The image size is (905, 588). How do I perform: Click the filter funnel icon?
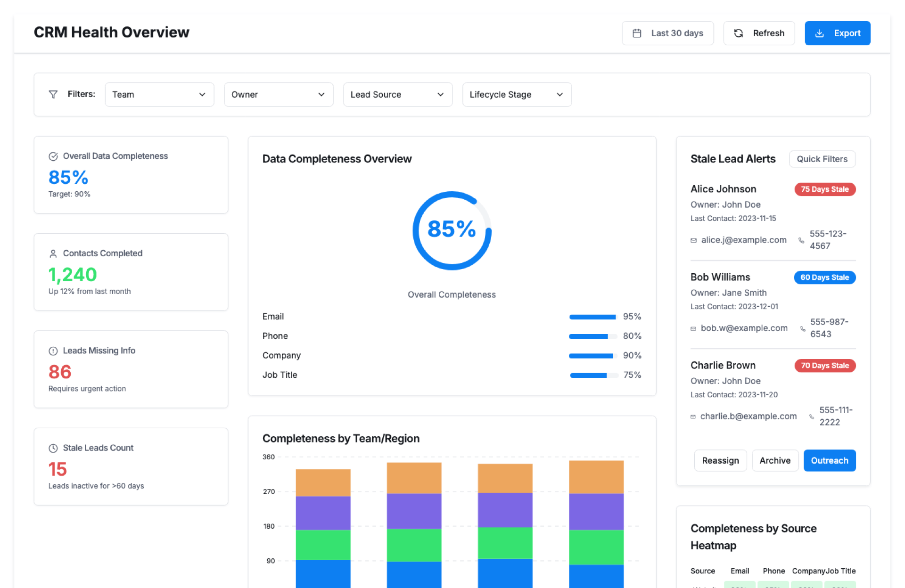point(53,95)
